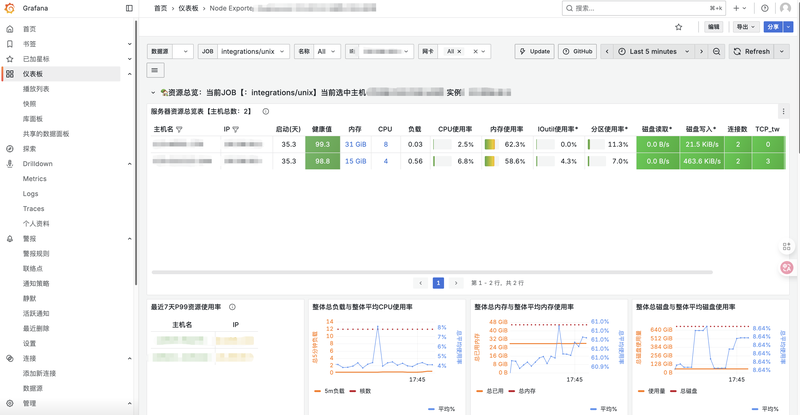This screenshot has height=415, width=800.
Task: Filter the 主机名 column
Action: (180, 129)
